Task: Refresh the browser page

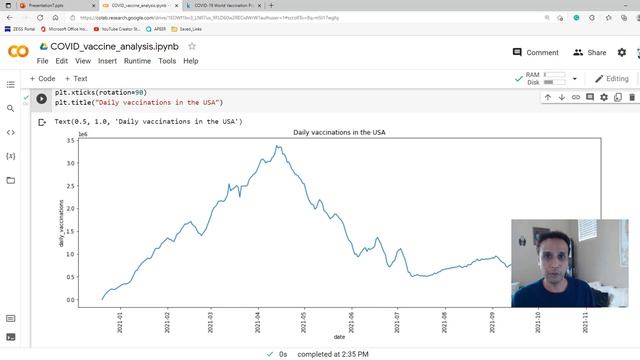Action: tap(40, 18)
